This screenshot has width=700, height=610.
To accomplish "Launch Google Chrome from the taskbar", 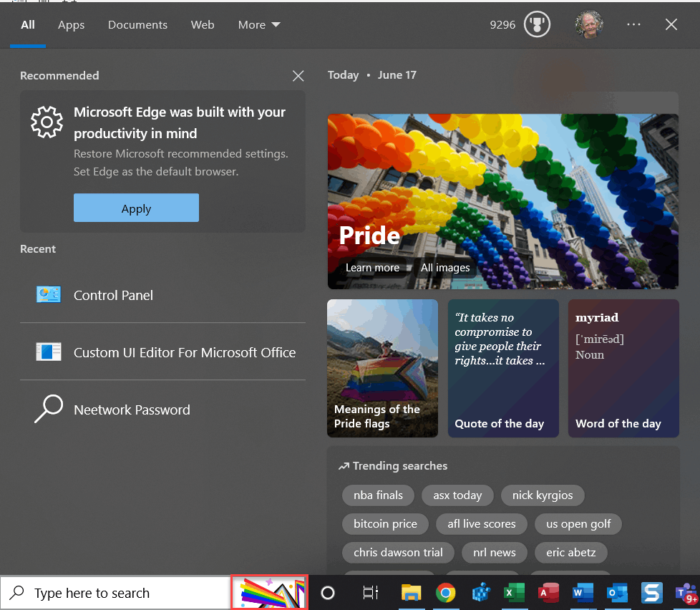I will click(446, 593).
